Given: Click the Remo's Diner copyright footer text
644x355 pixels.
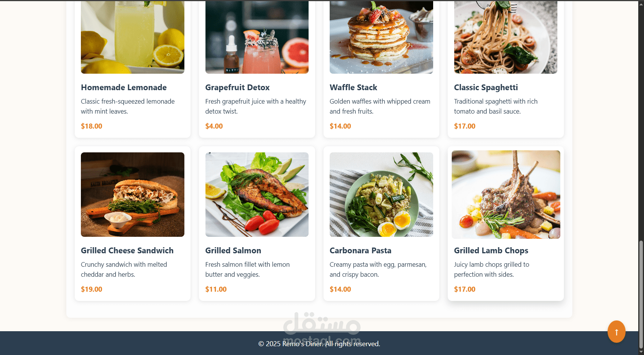Looking at the screenshot, I should point(319,344).
